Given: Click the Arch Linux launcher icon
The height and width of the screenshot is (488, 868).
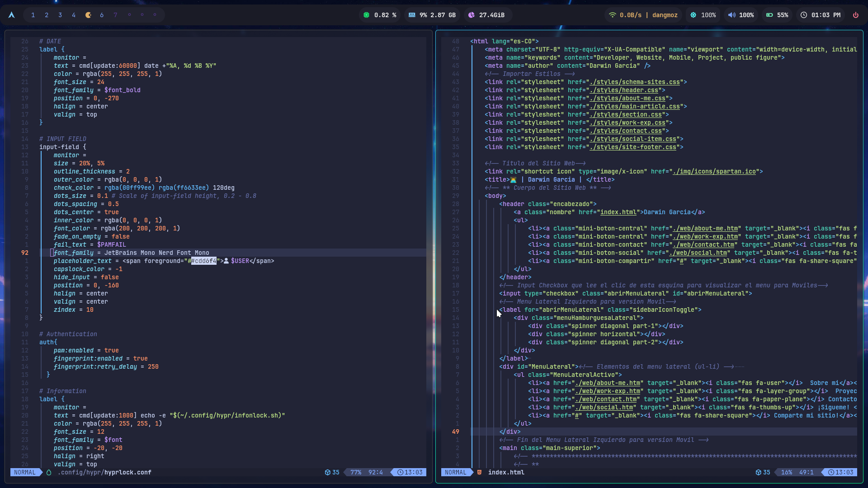Looking at the screenshot, I should [x=12, y=15].
